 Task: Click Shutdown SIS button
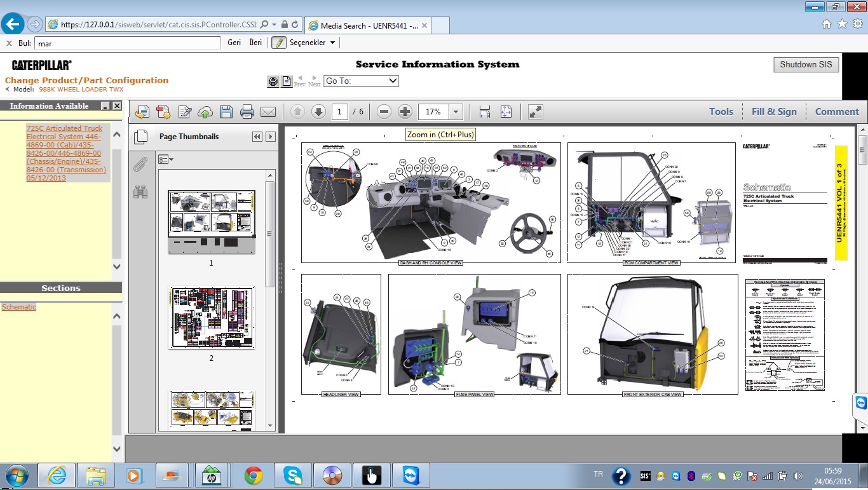click(806, 65)
